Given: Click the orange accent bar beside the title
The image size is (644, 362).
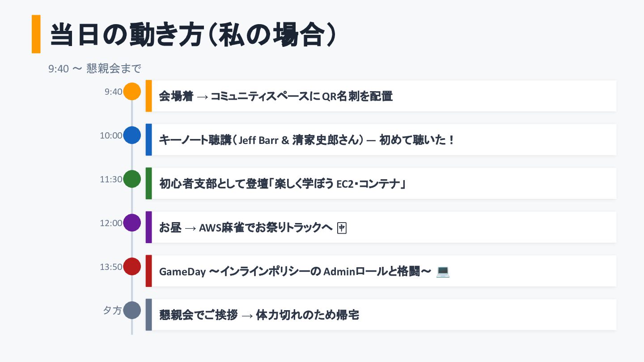Looking at the screenshot, I should (x=36, y=34).
